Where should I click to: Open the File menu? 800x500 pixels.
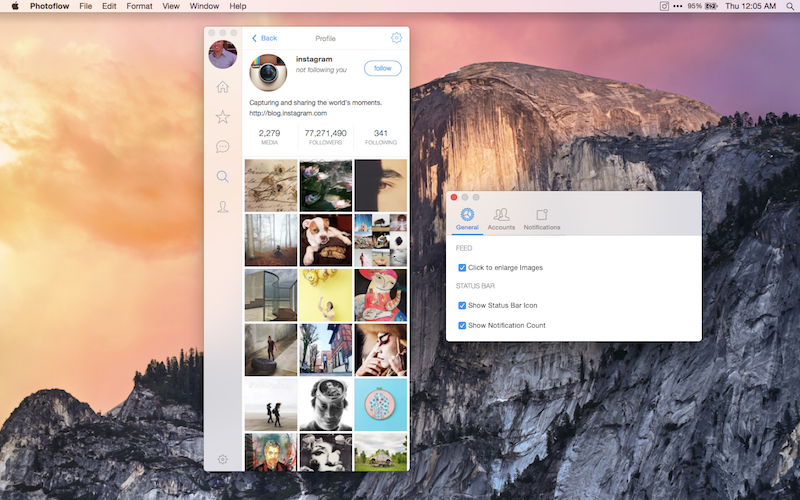tap(86, 6)
